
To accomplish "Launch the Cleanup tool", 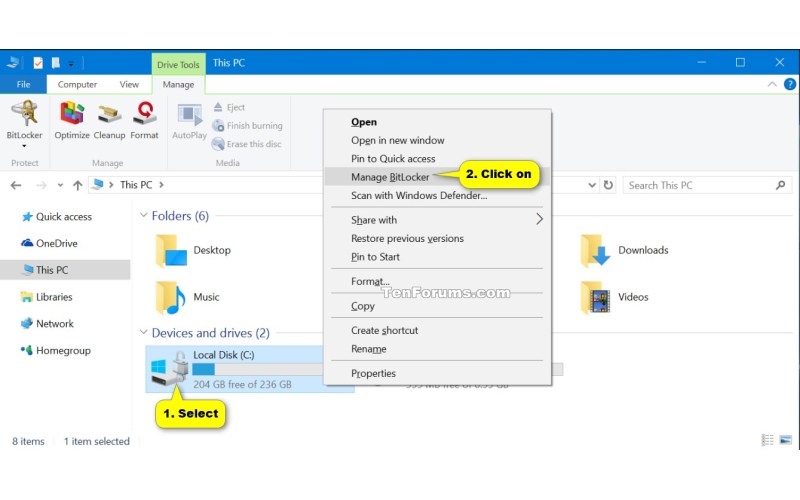I will [x=109, y=120].
